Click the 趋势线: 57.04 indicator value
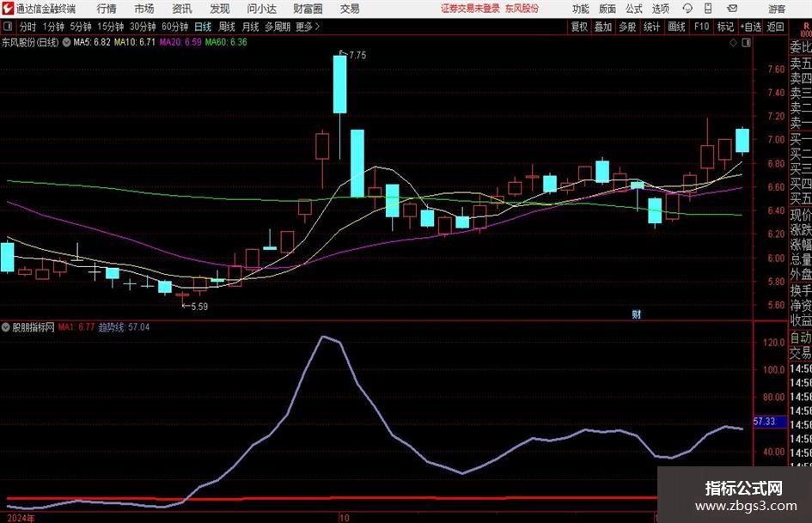Screen dimensions: 812x523 (x=124, y=327)
